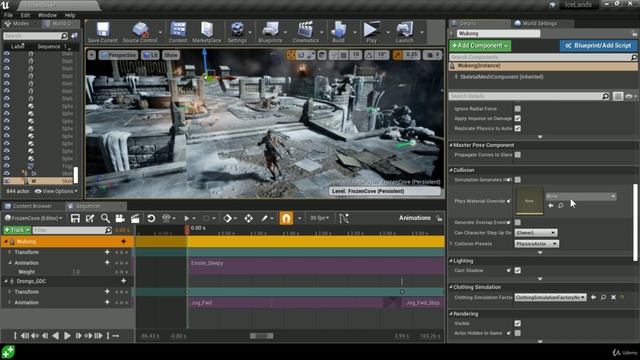Click the Blueprint/Add Script button
This screenshot has width=640, height=360.
[598, 46]
